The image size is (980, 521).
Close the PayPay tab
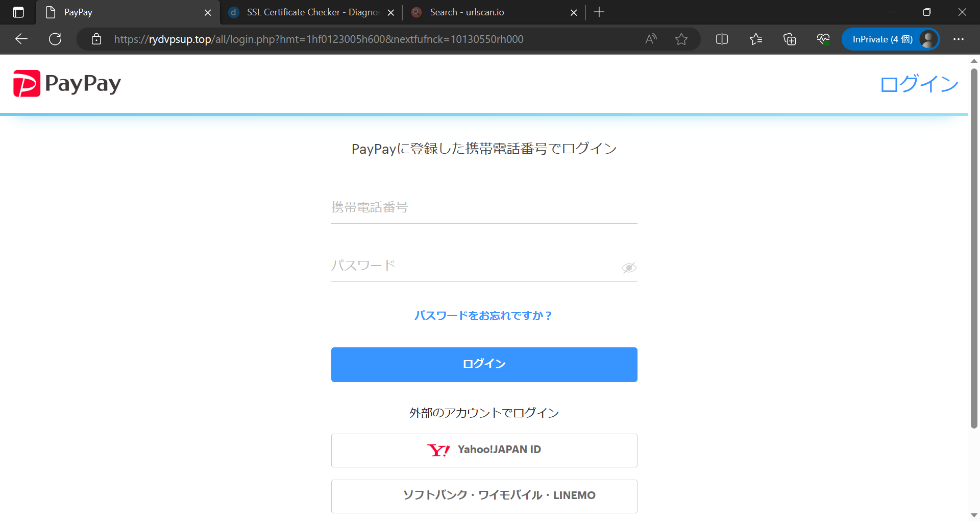point(208,12)
